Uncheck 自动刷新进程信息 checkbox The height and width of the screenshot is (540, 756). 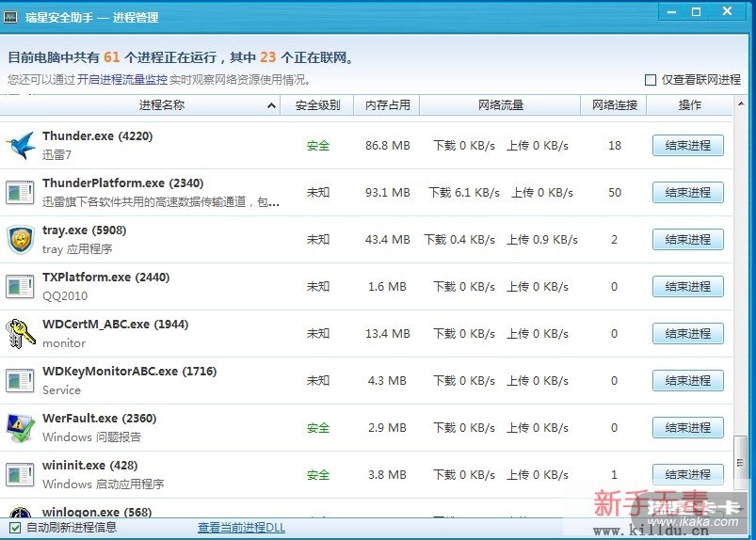click(x=15, y=528)
